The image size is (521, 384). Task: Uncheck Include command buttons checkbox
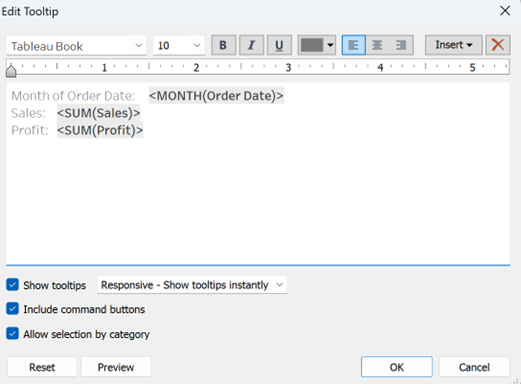tap(12, 309)
